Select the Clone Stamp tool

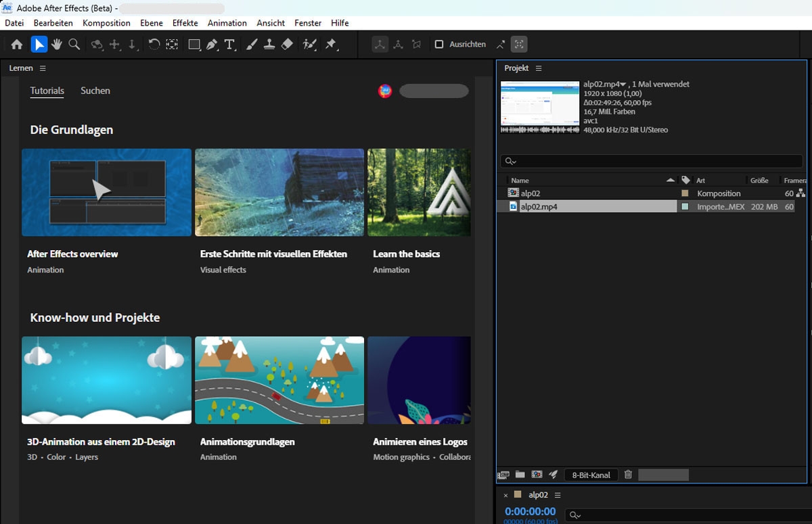[269, 45]
